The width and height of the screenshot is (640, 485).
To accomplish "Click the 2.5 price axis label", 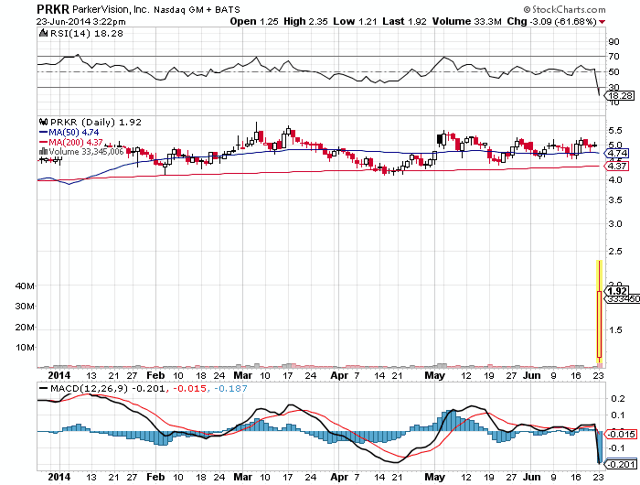I will pyautogui.click(x=615, y=251).
